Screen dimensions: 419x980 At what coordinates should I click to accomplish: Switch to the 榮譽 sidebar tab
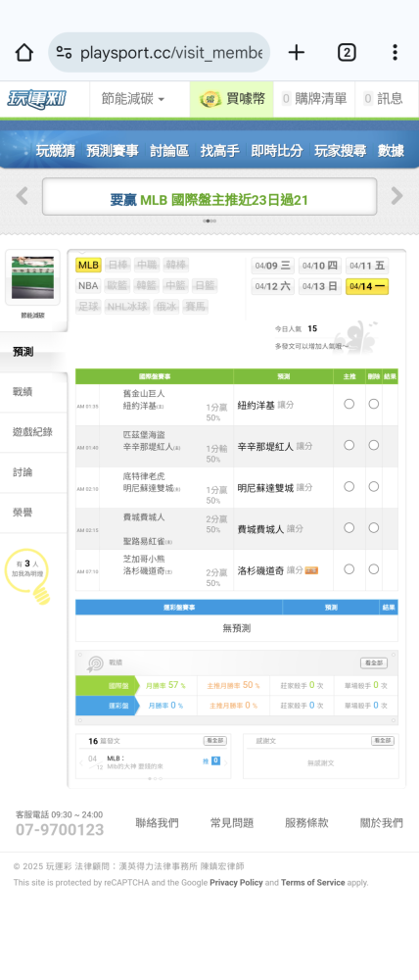[32, 513]
